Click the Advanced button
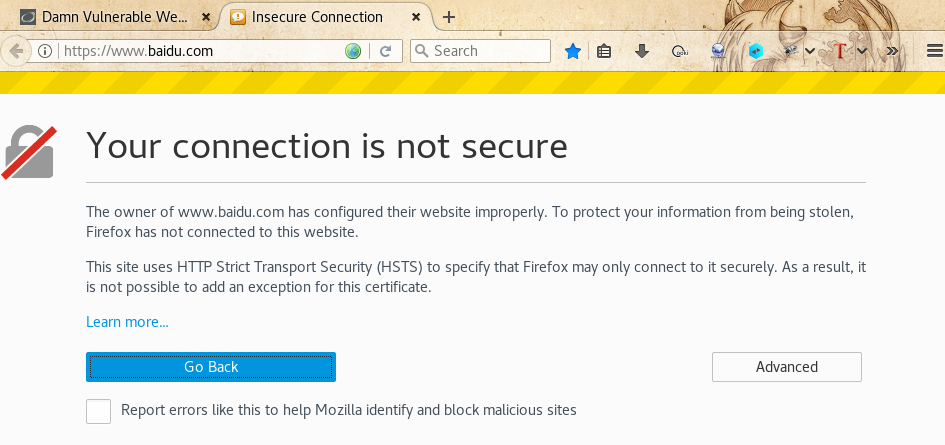This screenshot has width=945, height=445. (786, 367)
